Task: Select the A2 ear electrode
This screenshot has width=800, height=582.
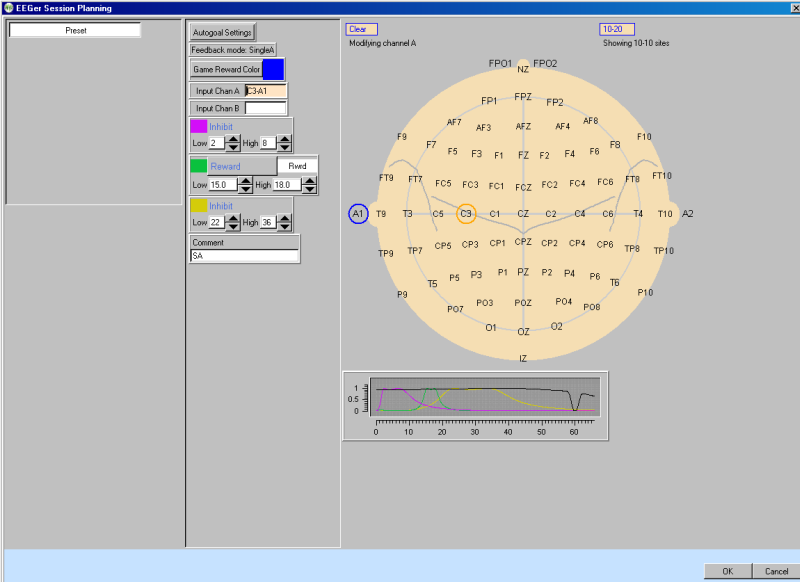Action: (687, 214)
